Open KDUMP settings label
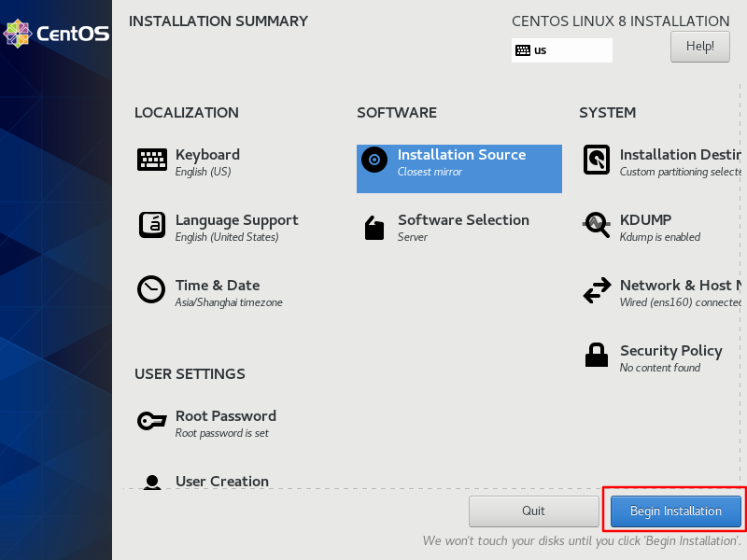 (x=645, y=220)
